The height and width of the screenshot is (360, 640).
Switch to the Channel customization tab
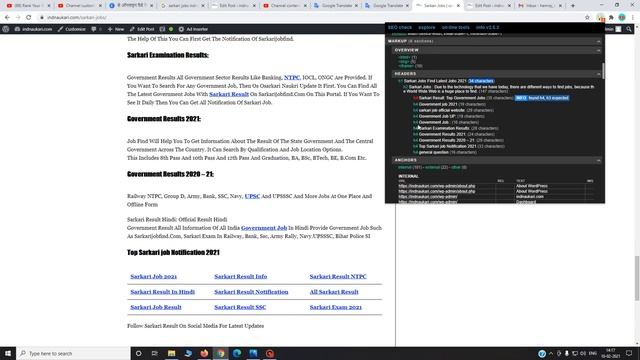pyautogui.click(x=79, y=6)
